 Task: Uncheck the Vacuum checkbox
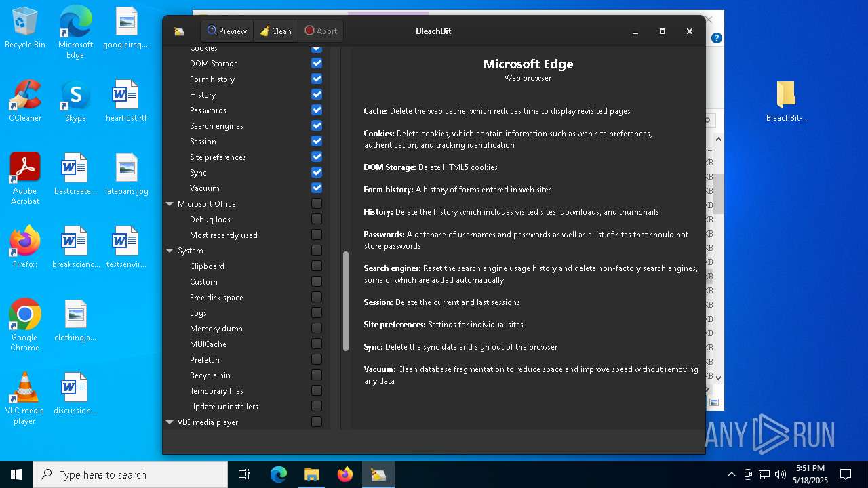coord(317,188)
